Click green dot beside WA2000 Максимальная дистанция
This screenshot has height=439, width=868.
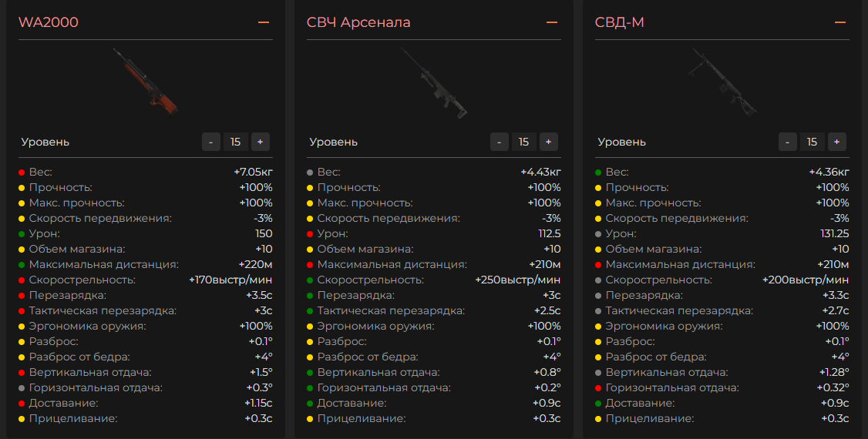[x=22, y=265]
